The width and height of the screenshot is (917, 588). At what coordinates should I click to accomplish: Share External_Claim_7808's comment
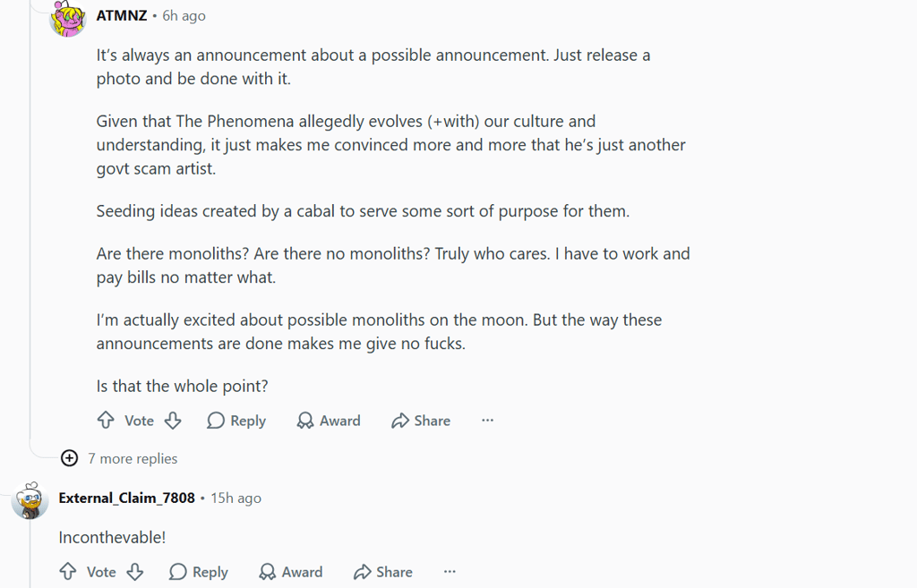point(383,572)
